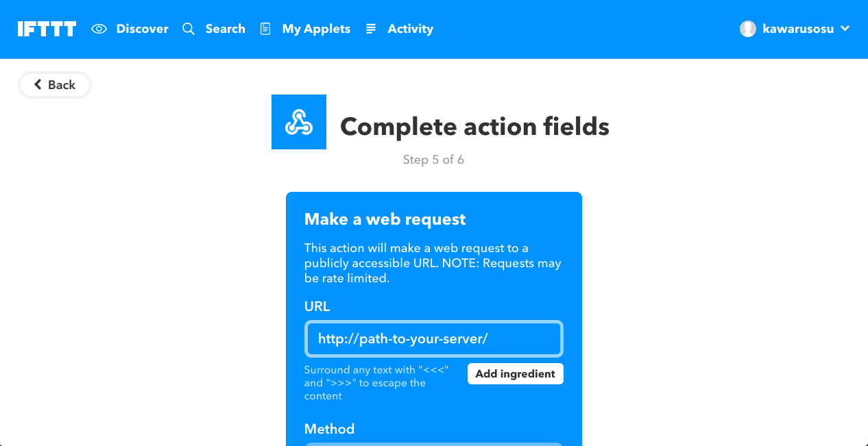
Task: Click the Search magnifier icon
Action: [189, 29]
